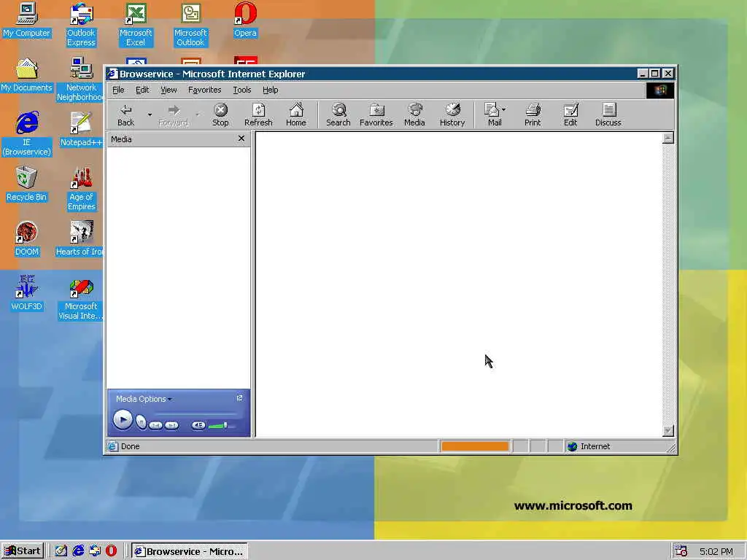Open the Back history dropdown arrow
Viewport: 747px width, 560px height.
click(150, 114)
